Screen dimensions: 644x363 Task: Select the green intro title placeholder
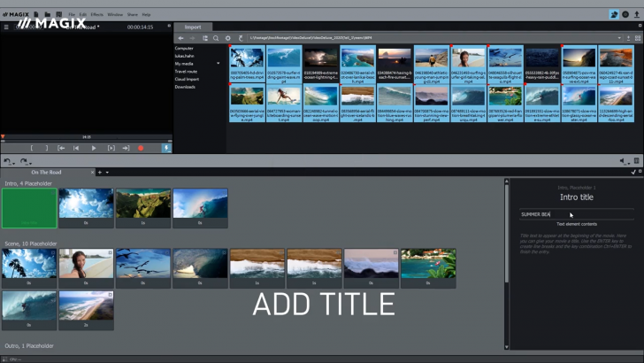coord(29,208)
